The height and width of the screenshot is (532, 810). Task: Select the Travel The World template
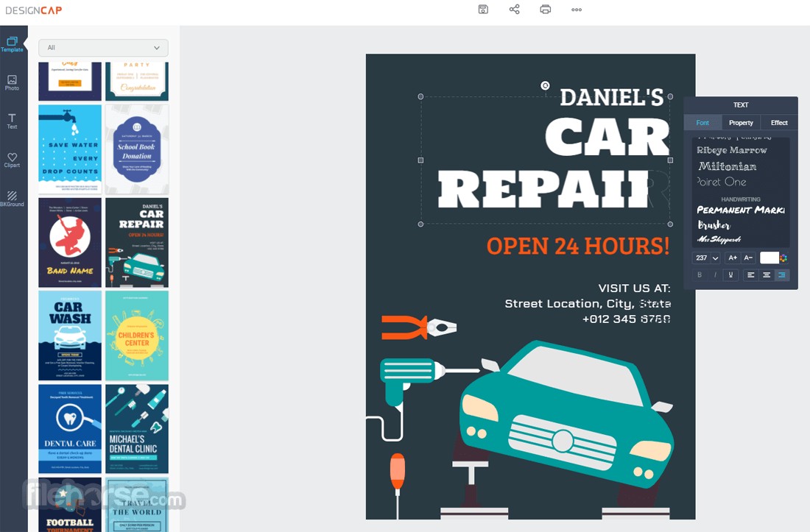137,505
